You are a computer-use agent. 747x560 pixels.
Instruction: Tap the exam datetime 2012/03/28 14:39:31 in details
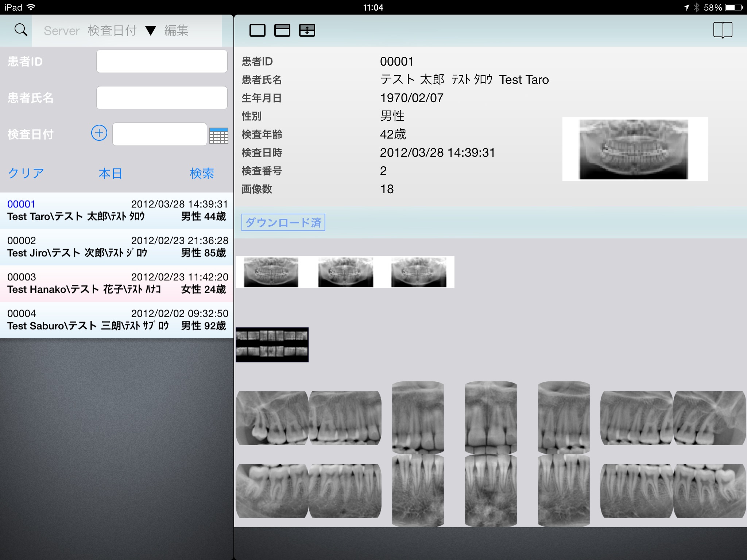(x=437, y=152)
